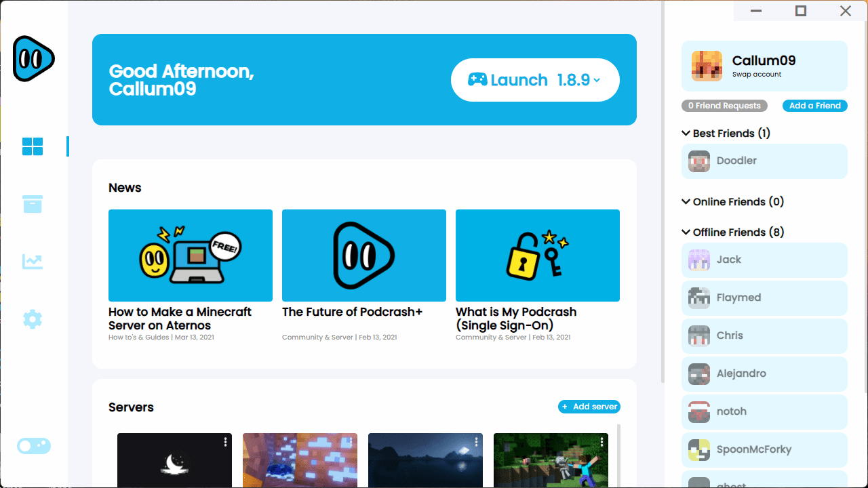Screen dimensions: 868x488
Task: Flip the toggle switch at the sidebar bottom
Action: point(34,446)
